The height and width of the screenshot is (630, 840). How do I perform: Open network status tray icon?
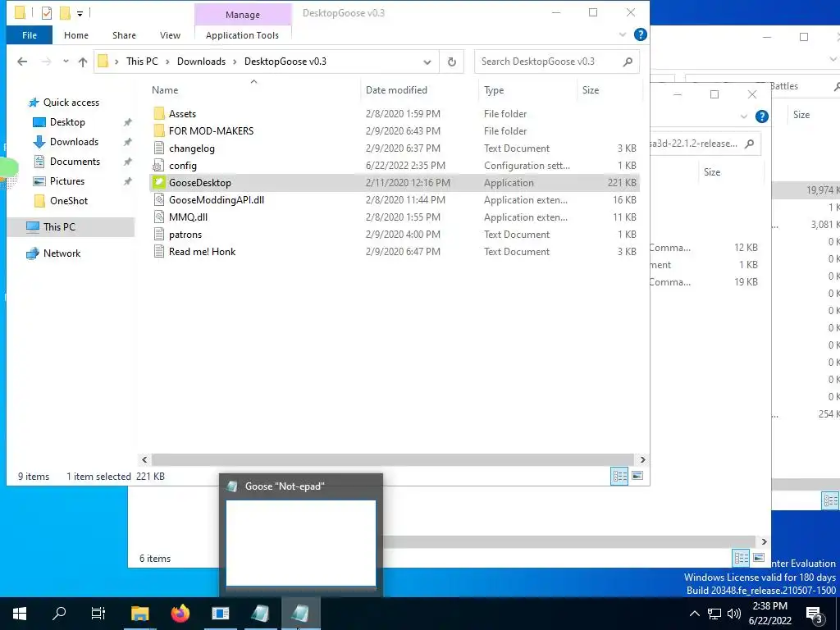click(714, 614)
